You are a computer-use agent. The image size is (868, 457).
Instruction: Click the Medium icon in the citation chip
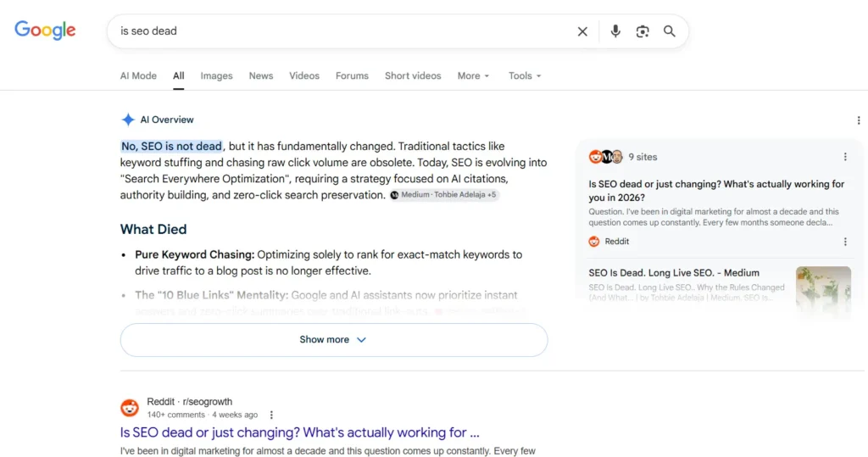[x=394, y=195]
